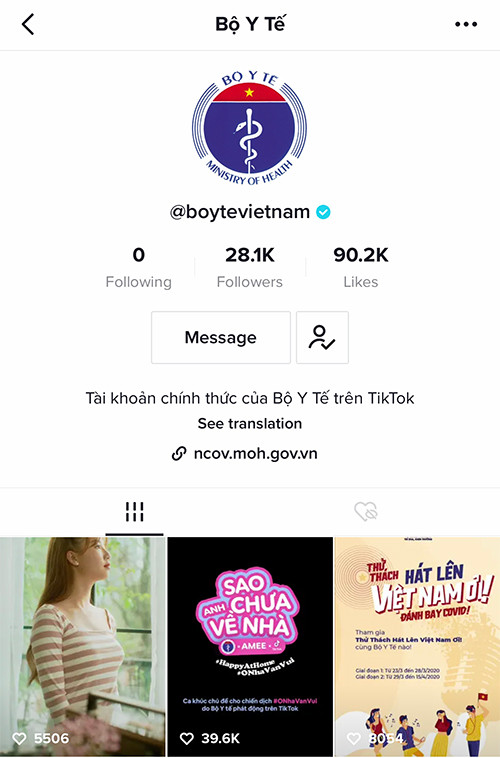Tap the heart icon on 8054 video
The width and height of the screenshot is (500, 758).
coord(354,738)
